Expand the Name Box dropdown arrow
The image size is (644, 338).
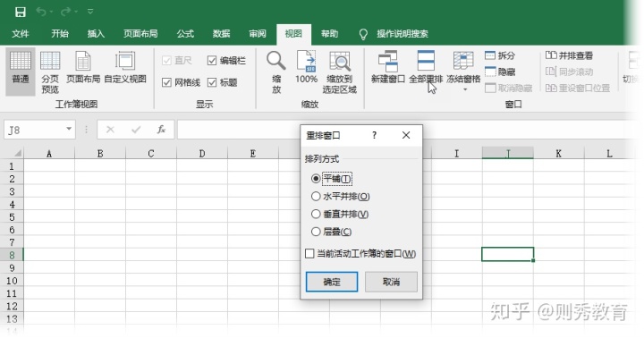[x=69, y=130]
